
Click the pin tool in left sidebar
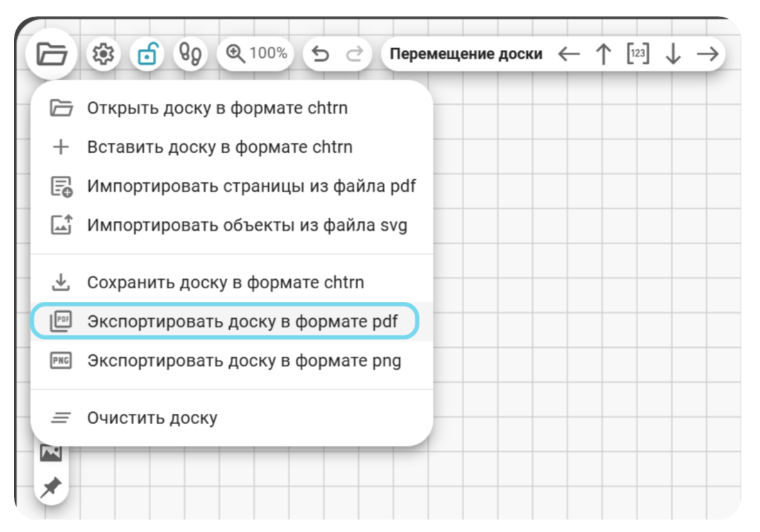point(51,487)
